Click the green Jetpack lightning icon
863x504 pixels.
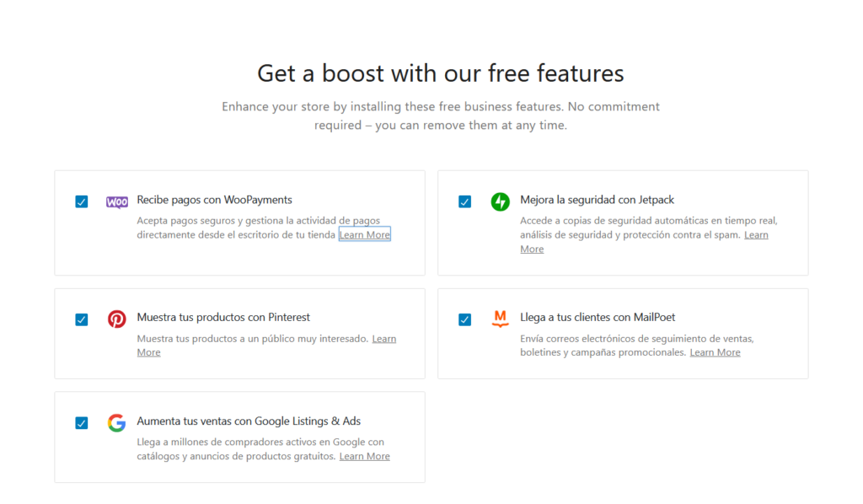point(500,201)
